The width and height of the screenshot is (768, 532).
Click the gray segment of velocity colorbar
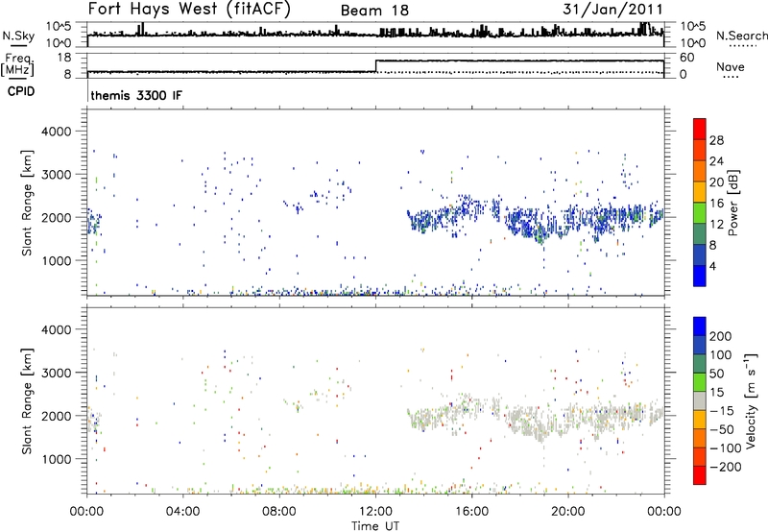point(700,401)
